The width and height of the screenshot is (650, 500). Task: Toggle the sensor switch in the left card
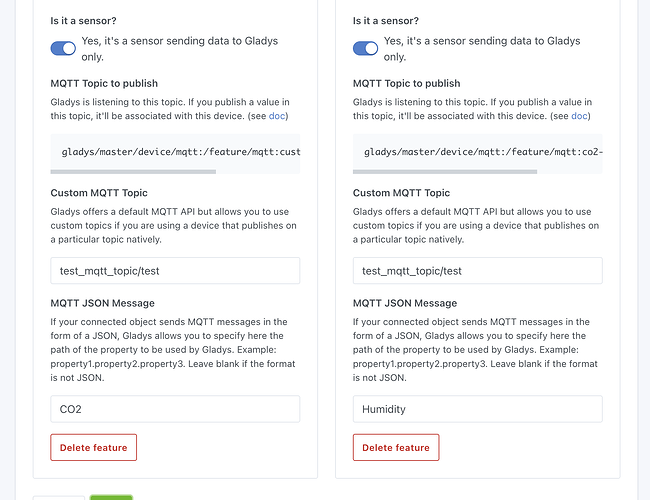click(x=63, y=48)
